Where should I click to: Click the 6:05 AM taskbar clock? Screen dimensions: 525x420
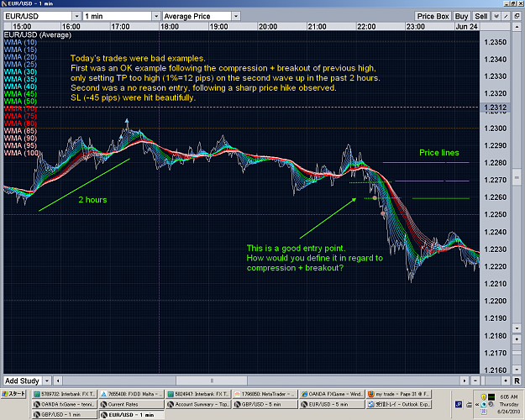coord(509,396)
